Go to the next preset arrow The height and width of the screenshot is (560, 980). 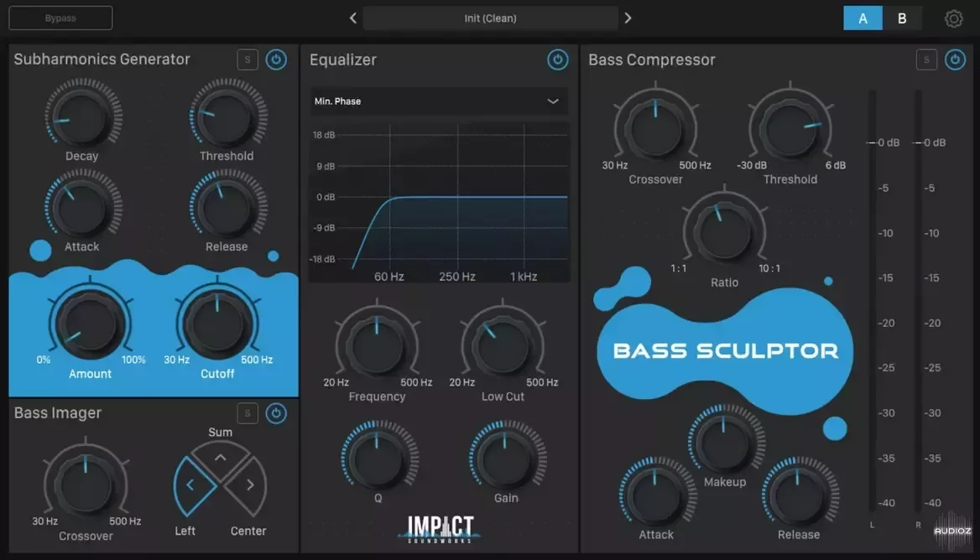pos(628,18)
